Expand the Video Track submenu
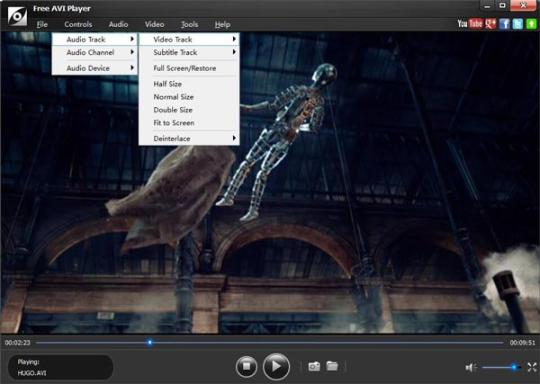This screenshot has width=540, height=384. coord(189,39)
